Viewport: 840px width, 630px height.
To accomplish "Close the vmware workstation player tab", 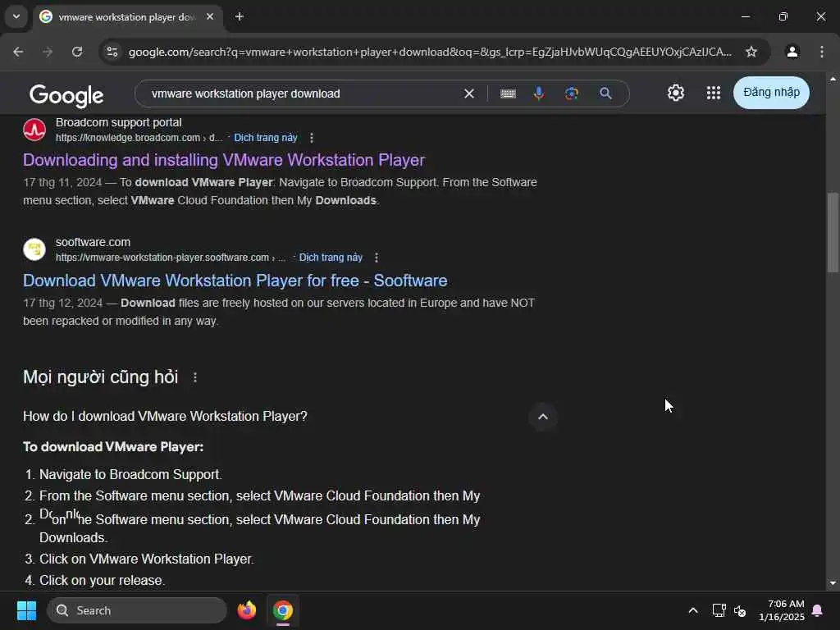I will pos(210,16).
